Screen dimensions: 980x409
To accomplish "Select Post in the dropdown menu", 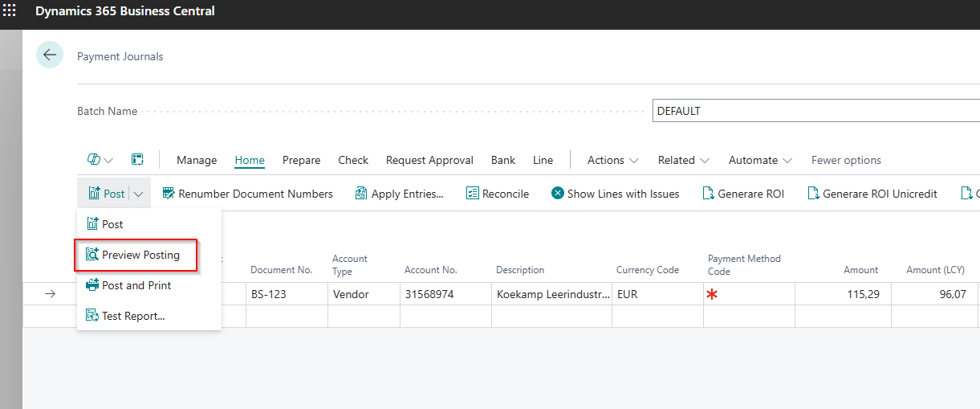I will pyautogui.click(x=148, y=224).
